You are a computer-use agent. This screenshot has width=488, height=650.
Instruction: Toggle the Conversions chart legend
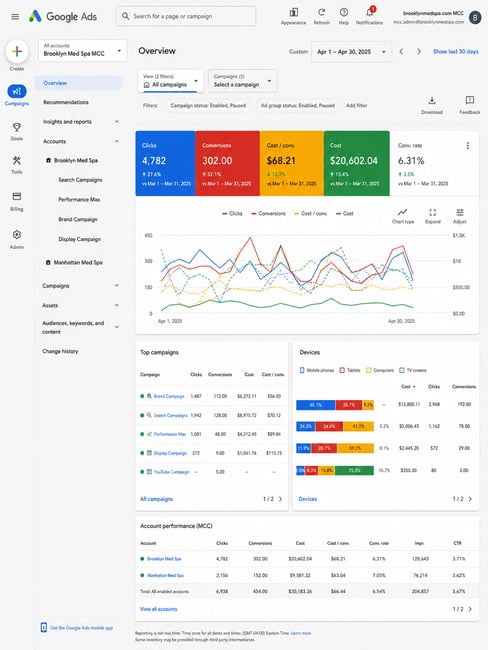click(269, 213)
